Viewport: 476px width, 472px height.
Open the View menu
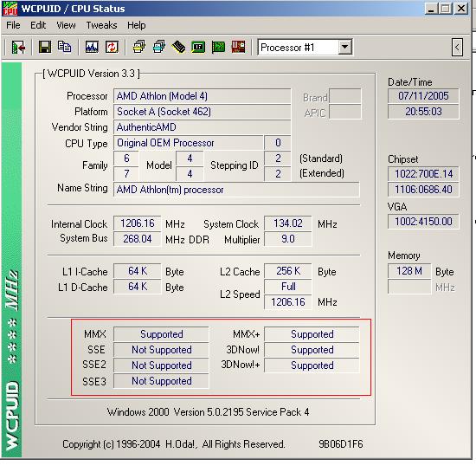[66, 25]
